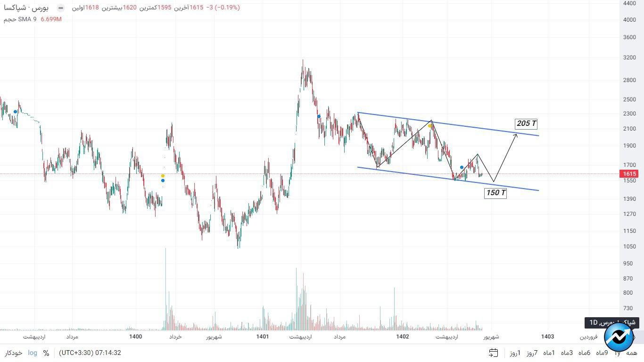Click the 1401 year label on time axis
644x362 pixels.
263,337
